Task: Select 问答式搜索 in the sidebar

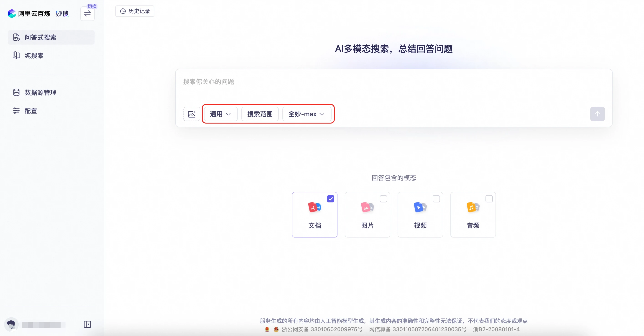Action: click(40, 38)
